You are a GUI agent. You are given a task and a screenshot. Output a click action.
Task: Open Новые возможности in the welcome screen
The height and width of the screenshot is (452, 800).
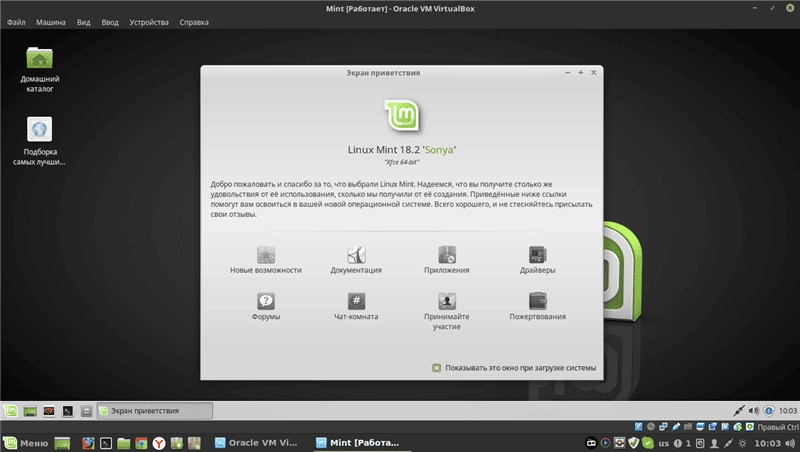coord(265,260)
